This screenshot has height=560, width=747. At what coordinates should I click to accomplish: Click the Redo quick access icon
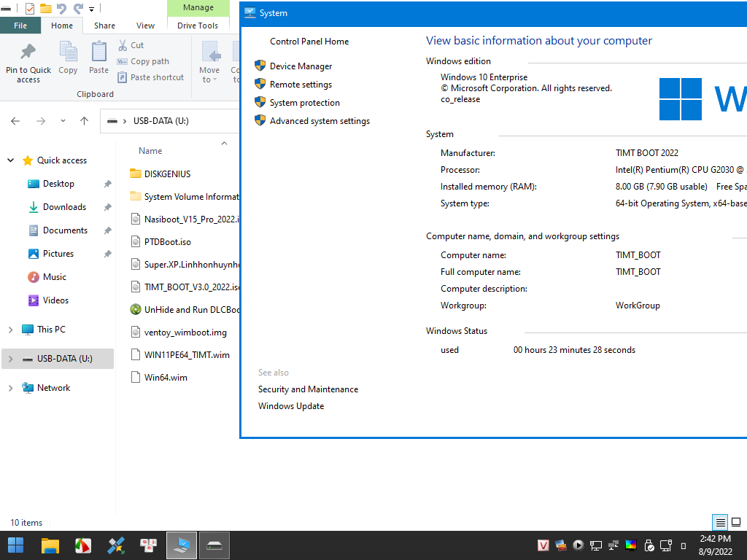(78, 8)
